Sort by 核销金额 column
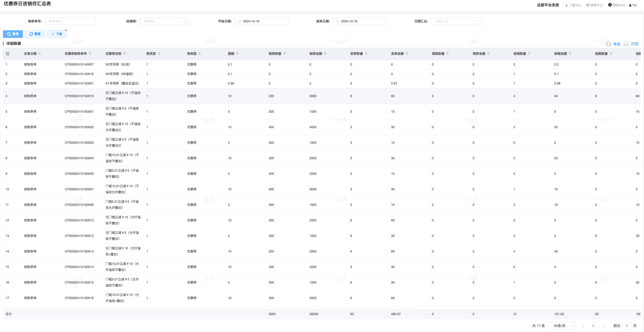Screen dimensions: 644x332 570,54
